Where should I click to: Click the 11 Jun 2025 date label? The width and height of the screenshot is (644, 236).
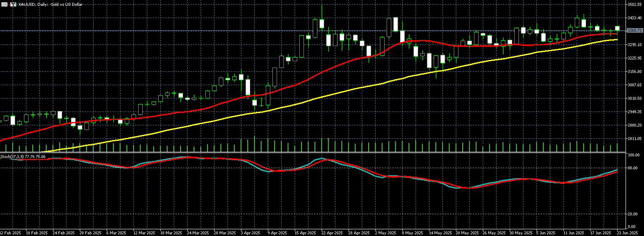[x=573, y=233]
